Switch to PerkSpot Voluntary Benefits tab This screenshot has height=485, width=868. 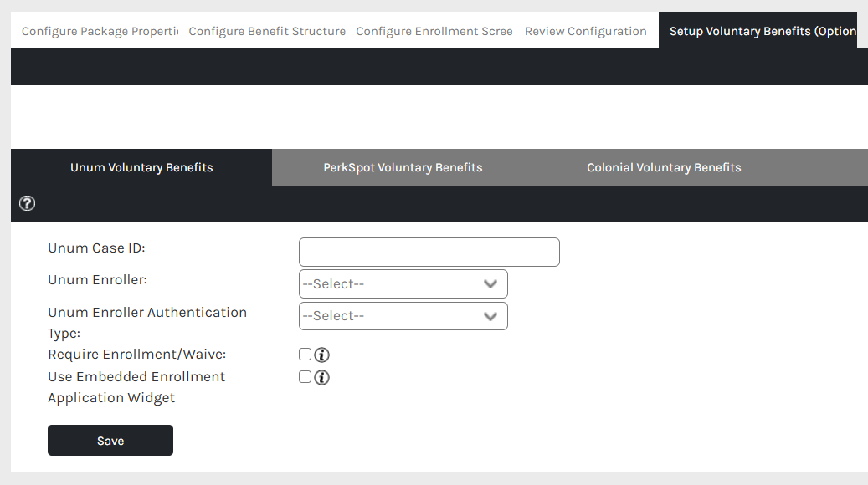tap(403, 167)
